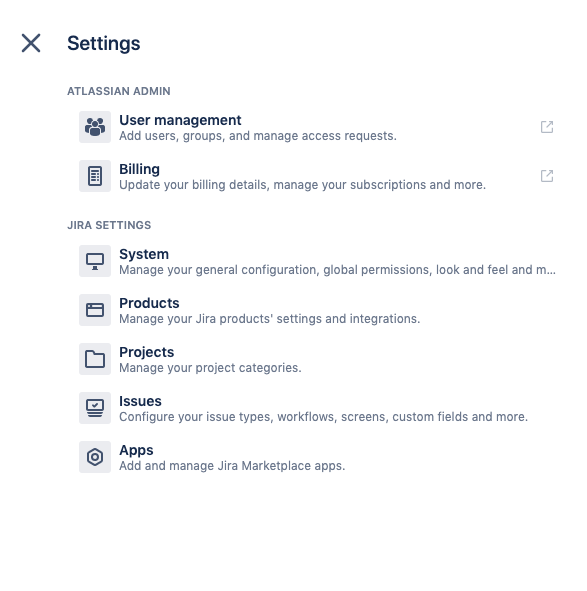The image size is (587, 591).
Task: Open external link icon beside Billing
Action: pyautogui.click(x=547, y=176)
